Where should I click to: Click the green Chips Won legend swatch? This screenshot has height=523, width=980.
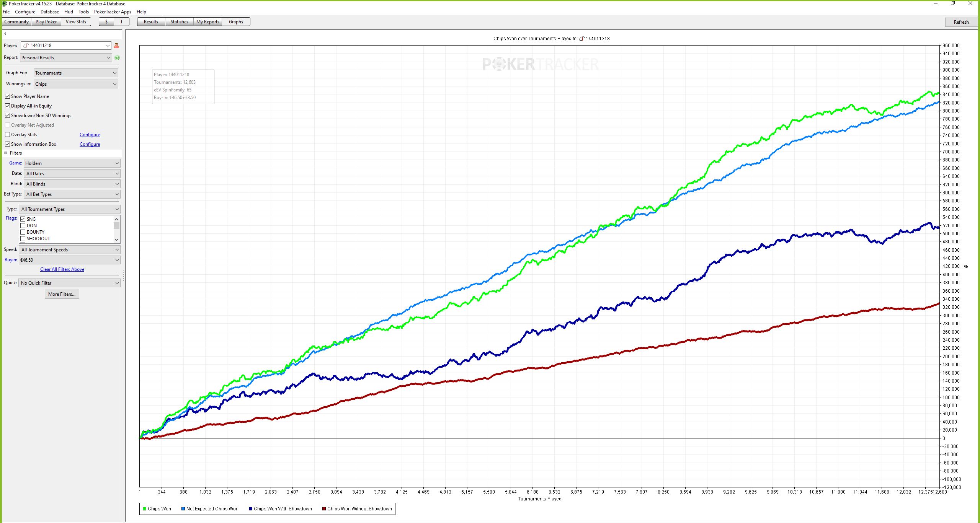145,509
